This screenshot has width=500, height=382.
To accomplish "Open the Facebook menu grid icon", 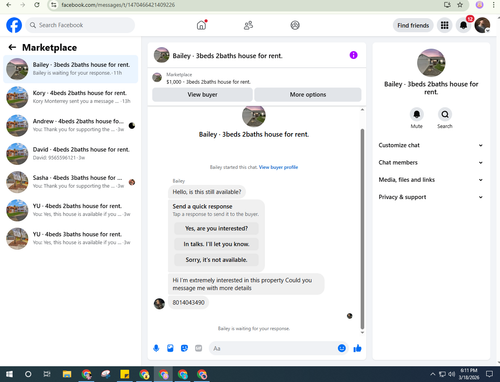I will pos(444,25).
